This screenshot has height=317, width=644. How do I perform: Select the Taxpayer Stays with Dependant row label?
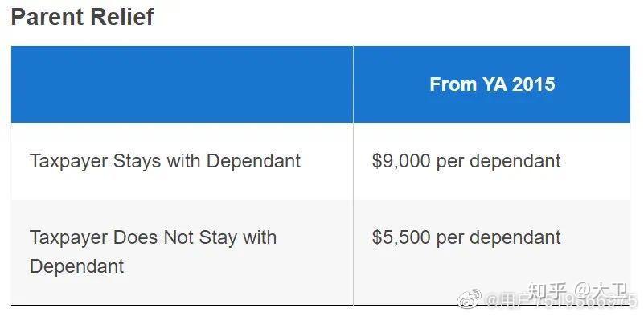[x=165, y=161]
